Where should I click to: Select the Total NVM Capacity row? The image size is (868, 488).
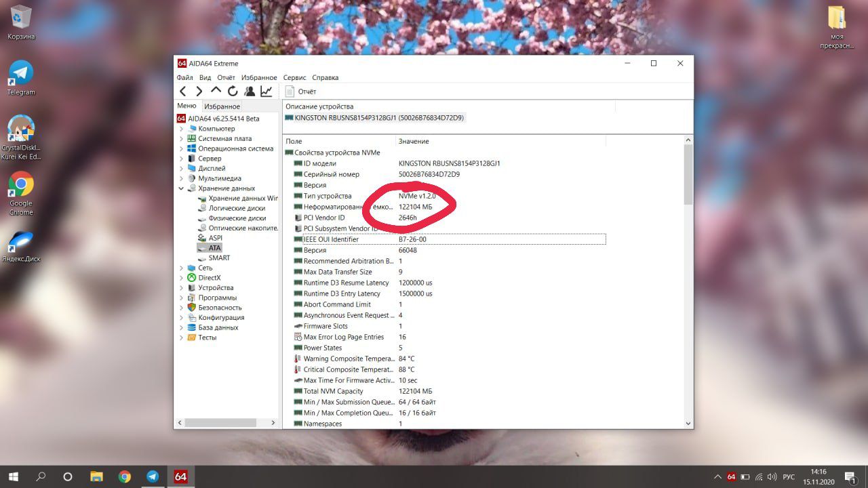click(x=445, y=391)
